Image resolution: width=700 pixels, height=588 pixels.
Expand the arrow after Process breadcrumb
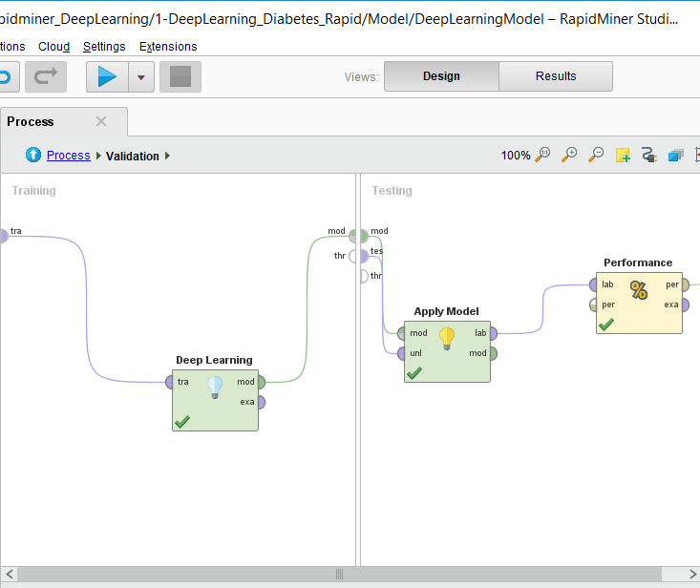(98, 156)
